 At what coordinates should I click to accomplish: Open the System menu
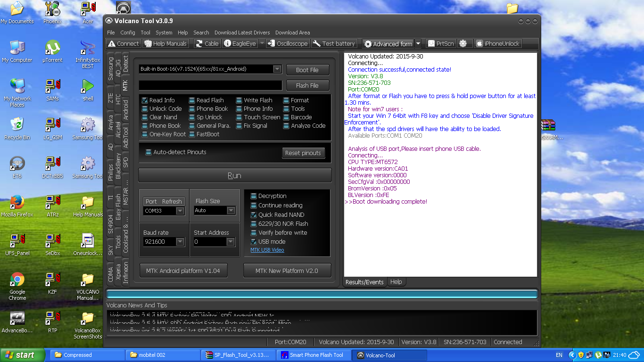coord(164,33)
